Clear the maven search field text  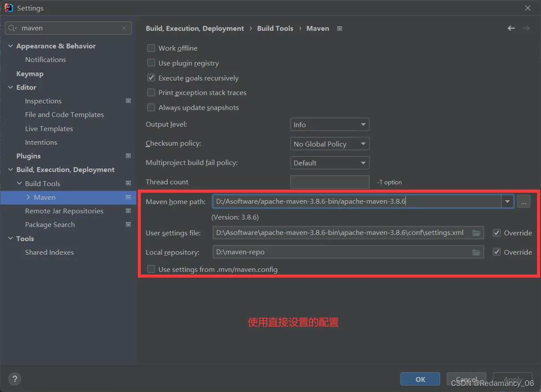[124, 28]
